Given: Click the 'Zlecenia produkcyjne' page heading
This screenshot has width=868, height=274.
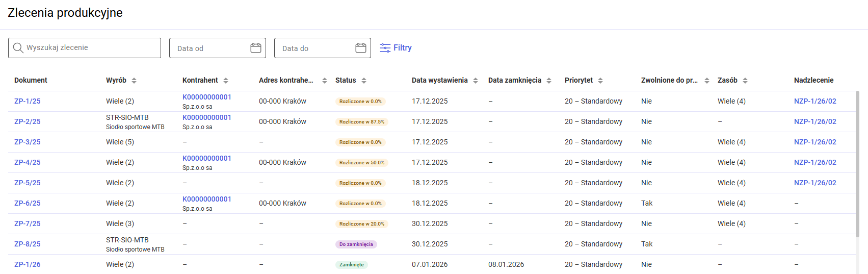Looking at the screenshot, I should pyautogui.click(x=65, y=13).
